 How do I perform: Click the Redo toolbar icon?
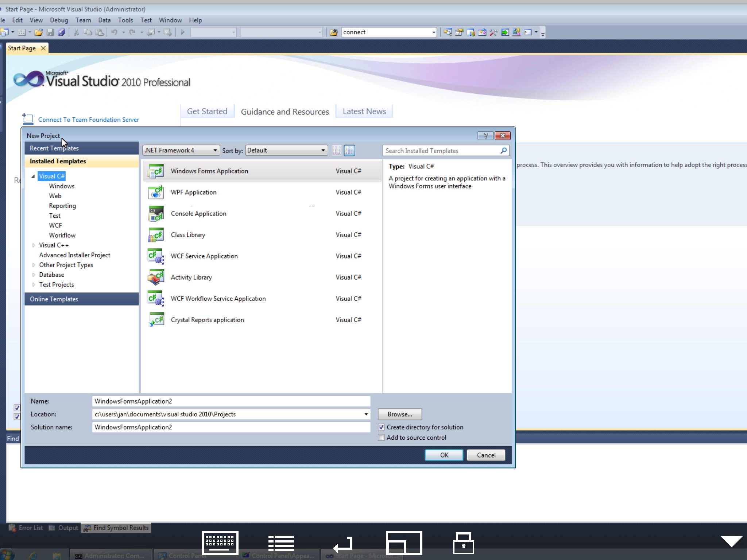click(x=132, y=32)
